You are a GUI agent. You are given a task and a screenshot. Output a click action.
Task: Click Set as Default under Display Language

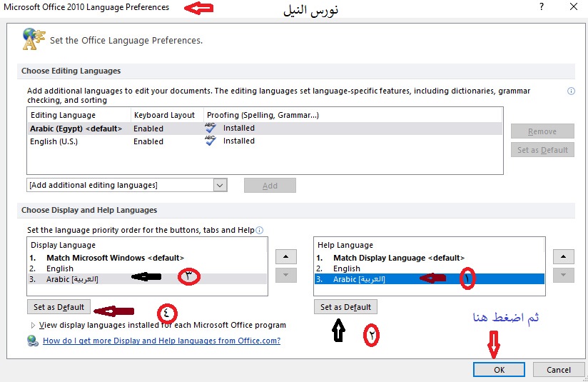tap(59, 307)
